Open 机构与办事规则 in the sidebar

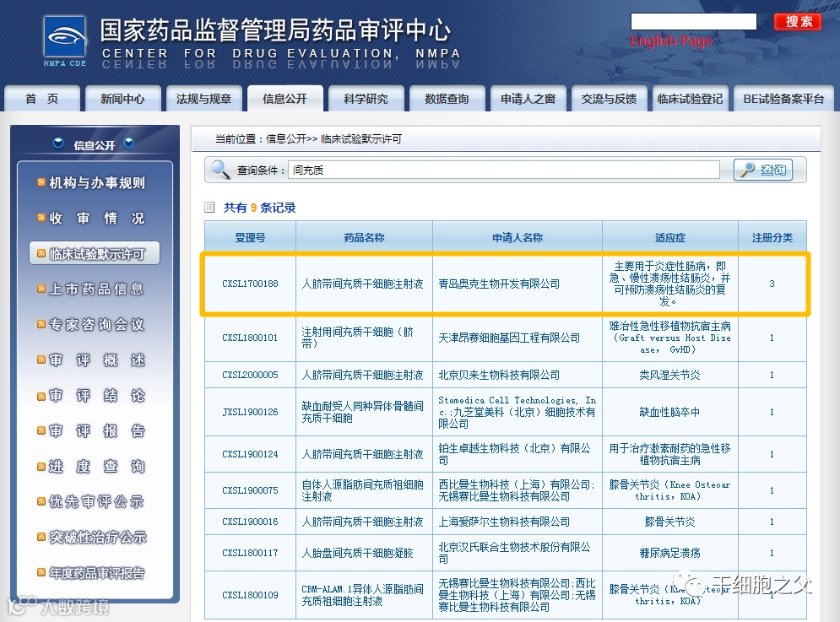pos(97,182)
